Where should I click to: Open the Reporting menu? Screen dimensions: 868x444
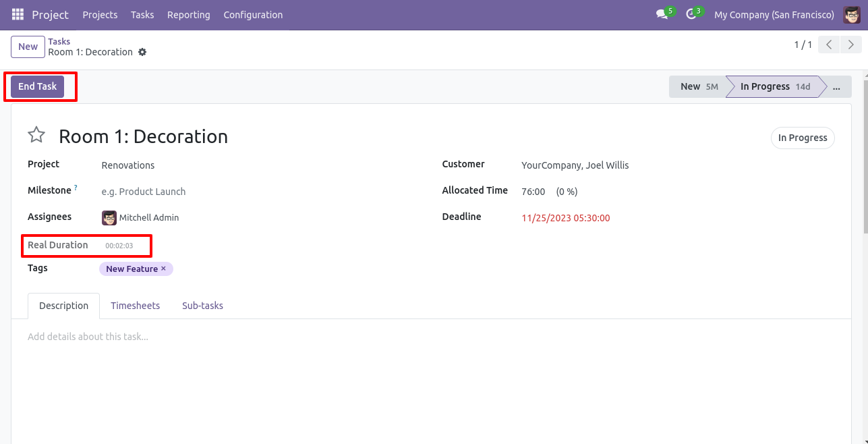(x=188, y=14)
